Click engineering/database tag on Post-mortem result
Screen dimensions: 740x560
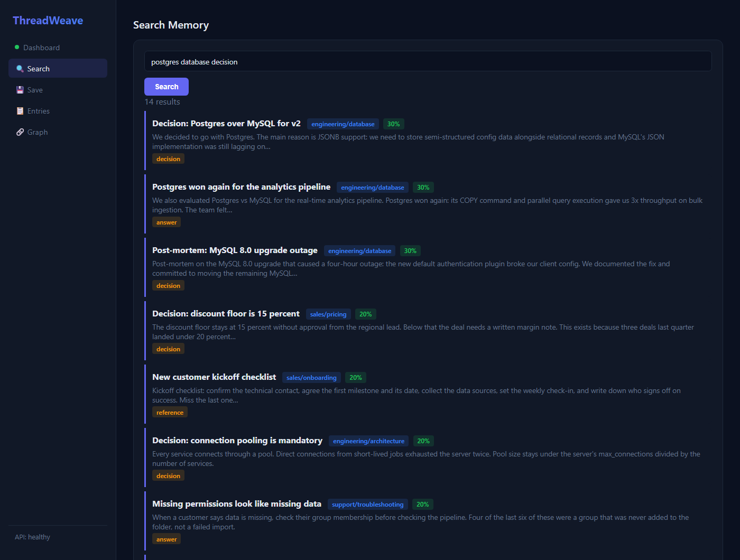click(x=360, y=251)
